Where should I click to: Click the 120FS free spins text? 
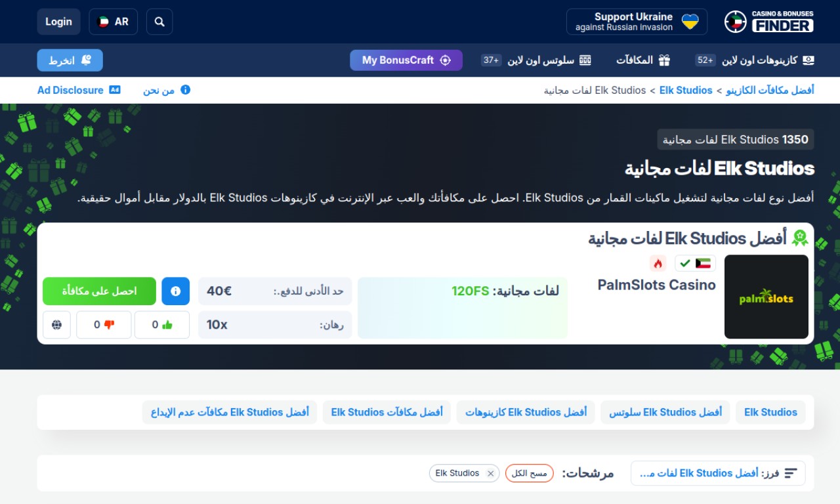pyautogui.click(x=471, y=291)
